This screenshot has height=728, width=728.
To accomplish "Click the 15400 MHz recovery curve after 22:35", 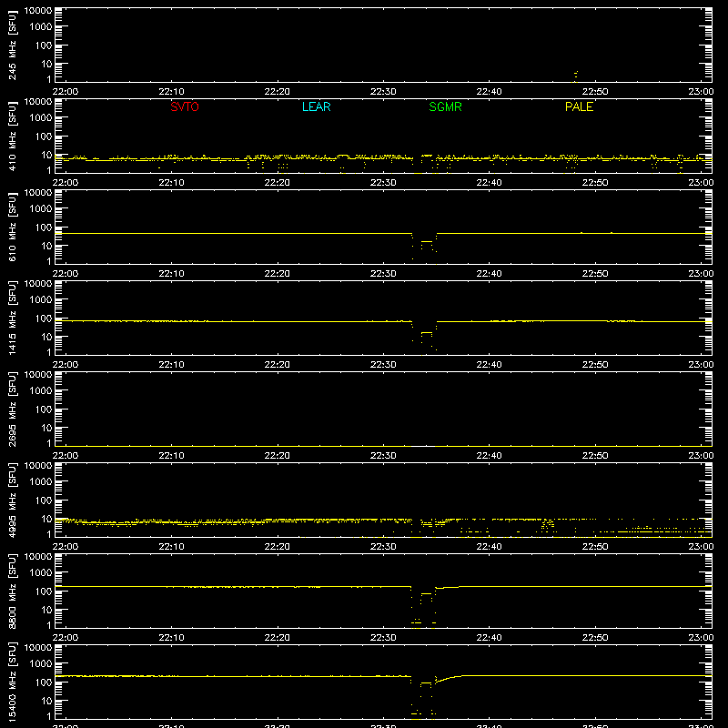I will 448,679.
